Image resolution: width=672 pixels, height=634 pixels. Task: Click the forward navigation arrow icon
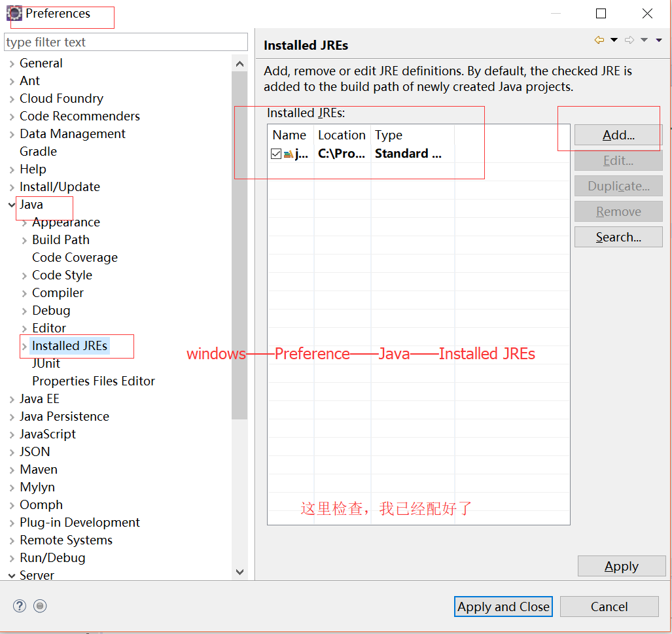click(629, 40)
